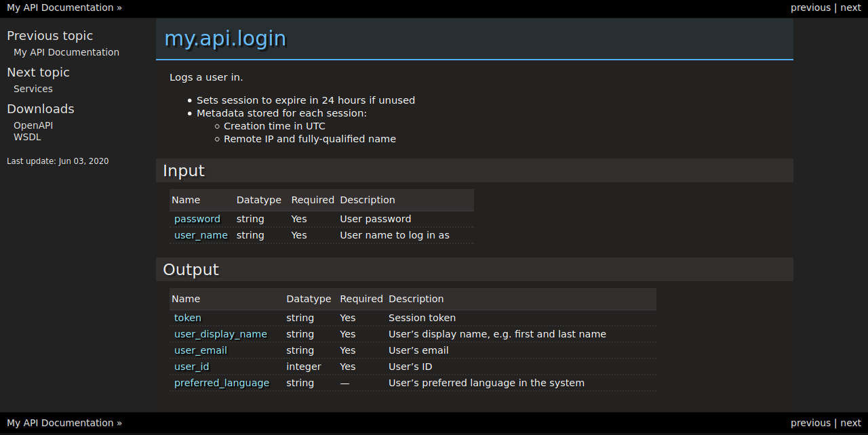Click 'next' in the top navigation bar

click(850, 7)
